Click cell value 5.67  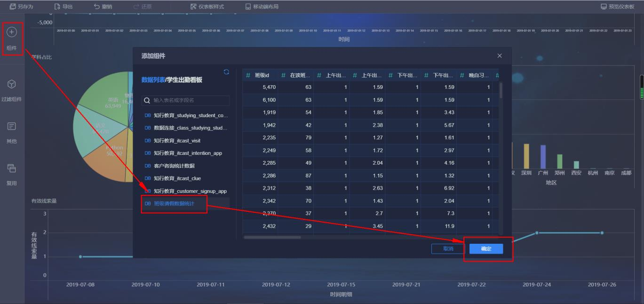(449, 125)
